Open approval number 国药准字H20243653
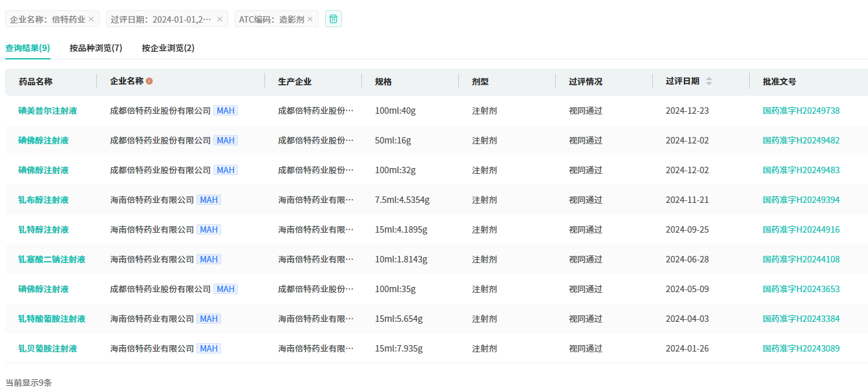The image size is (868, 391). tap(801, 289)
